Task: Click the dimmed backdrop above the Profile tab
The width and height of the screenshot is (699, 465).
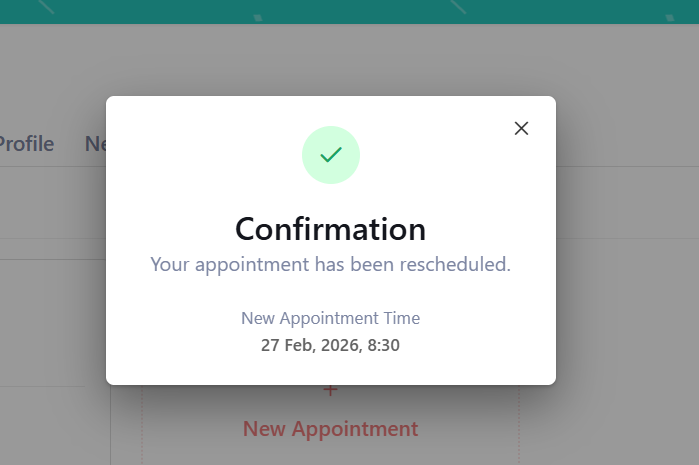Action: 30,80
